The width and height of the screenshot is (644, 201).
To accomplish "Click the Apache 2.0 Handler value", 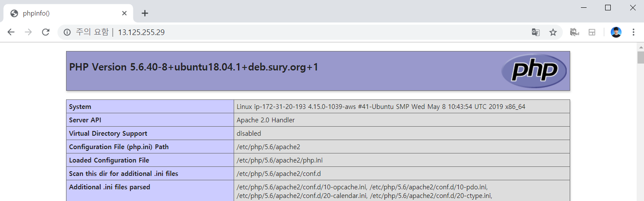I will (266, 120).
